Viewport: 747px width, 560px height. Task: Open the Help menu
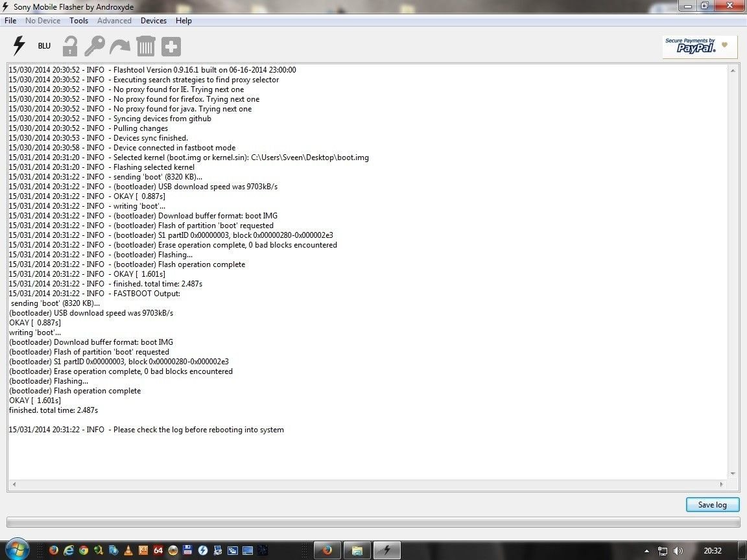(184, 21)
